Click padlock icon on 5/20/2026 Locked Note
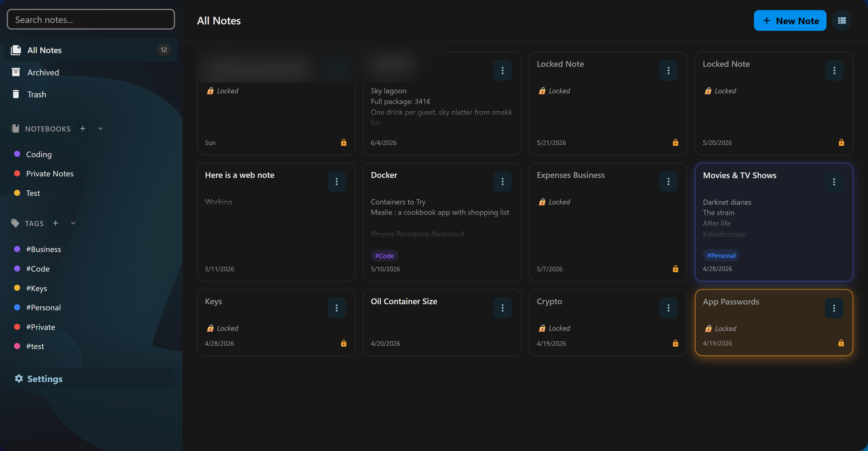The width and height of the screenshot is (868, 451). 841,142
